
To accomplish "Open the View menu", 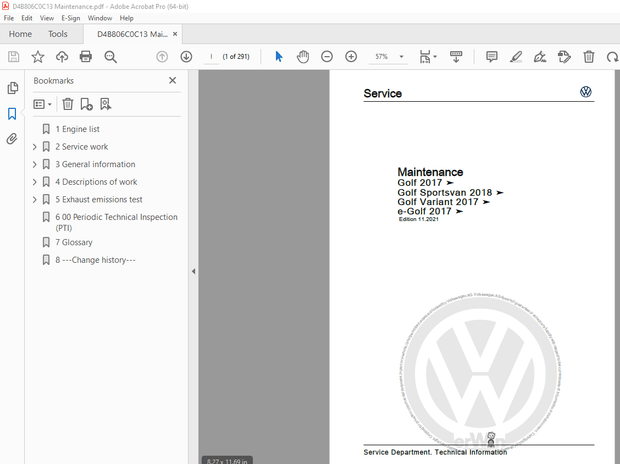I will click(x=47, y=18).
